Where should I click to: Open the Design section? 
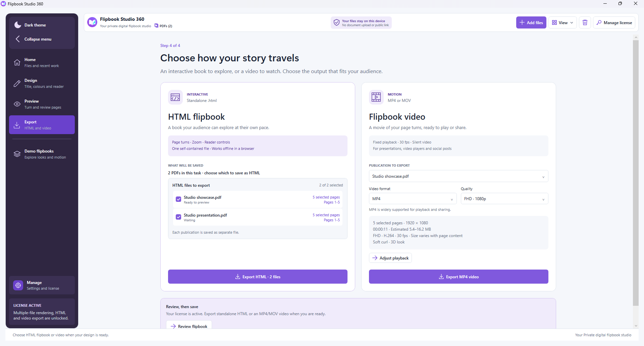42,83
